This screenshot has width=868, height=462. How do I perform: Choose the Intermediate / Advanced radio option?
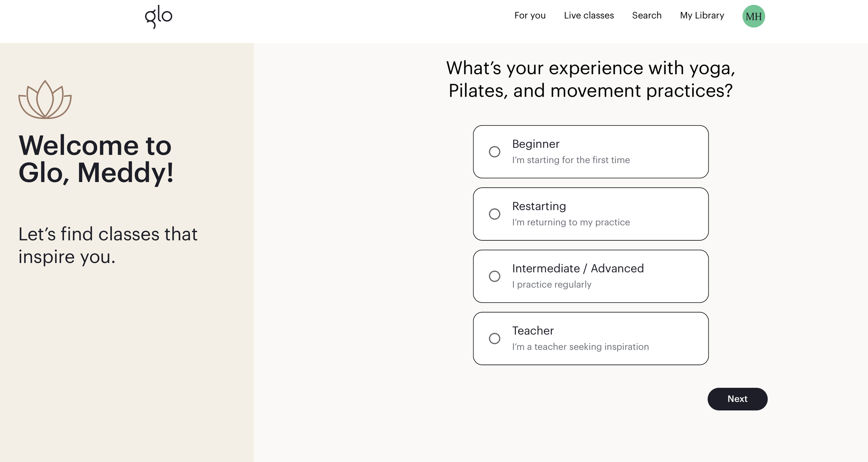tap(494, 276)
